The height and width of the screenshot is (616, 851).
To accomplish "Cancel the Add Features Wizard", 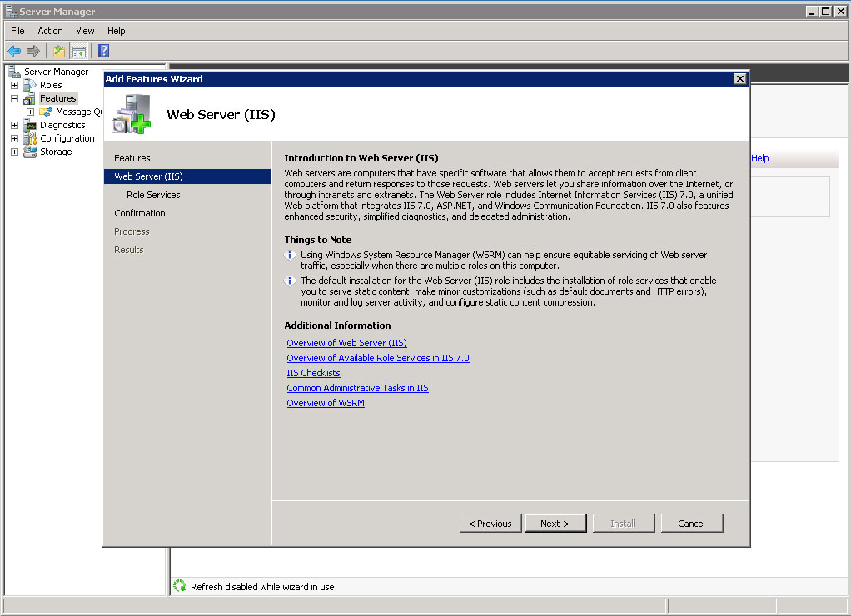I will 692,524.
